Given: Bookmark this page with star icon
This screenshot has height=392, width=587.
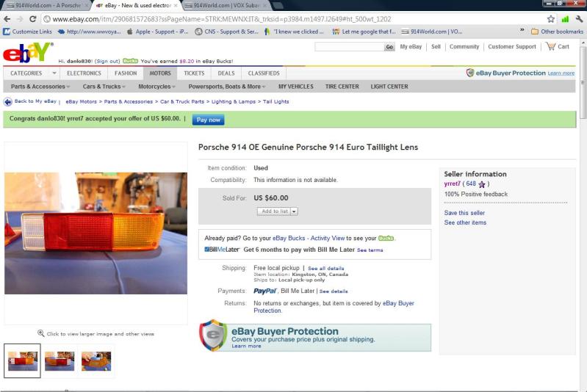Looking at the screenshot, I should (551, 18).
